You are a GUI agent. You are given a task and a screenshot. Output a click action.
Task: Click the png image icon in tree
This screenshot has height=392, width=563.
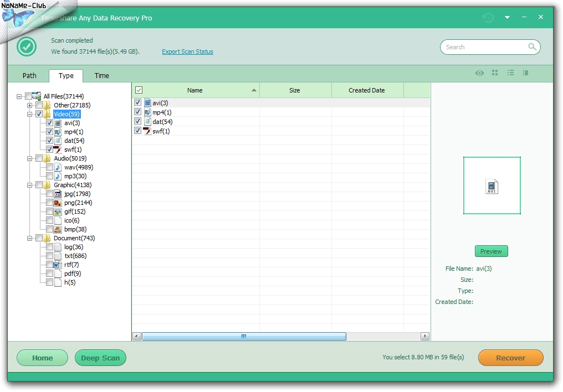pos(58,203)
